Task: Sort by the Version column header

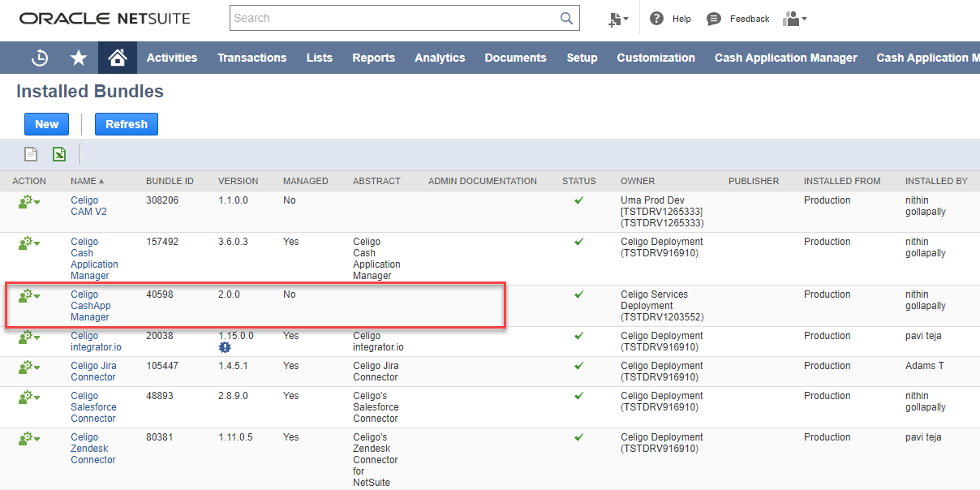Action: tap(239, 181)
